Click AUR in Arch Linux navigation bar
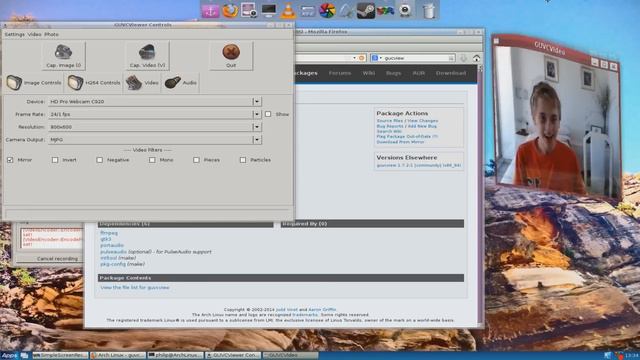The image size is (640, 360). (418, 73)
